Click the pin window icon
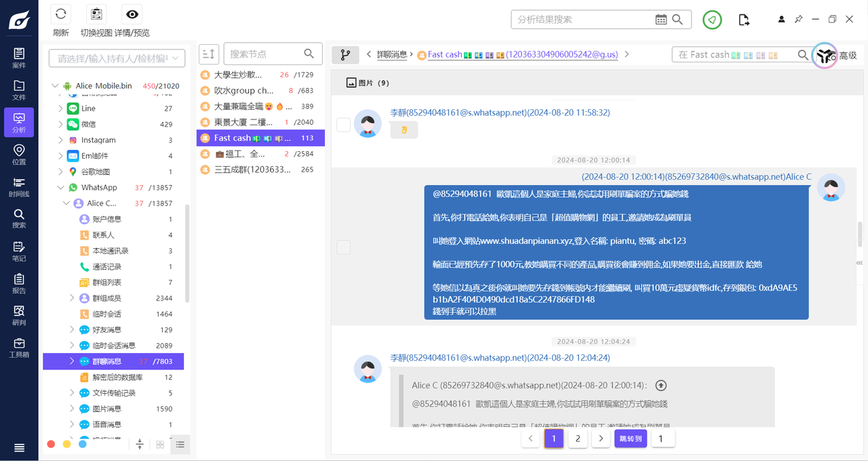The height and width of the screenshot is (461, 868). pyautogui.click(x=799, y=20)
